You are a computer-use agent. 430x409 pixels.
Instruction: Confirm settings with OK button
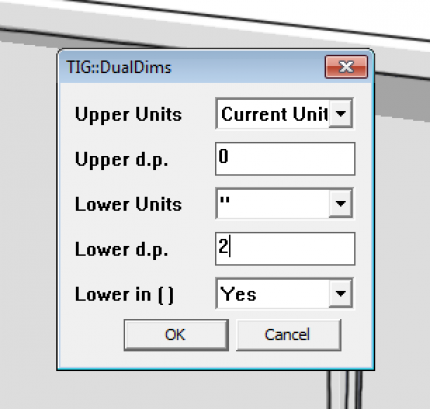(176, 335)
